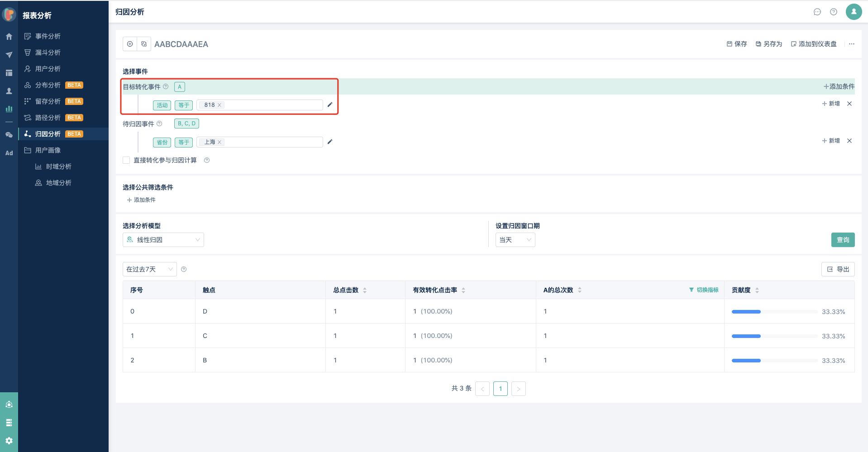Sort table by 总点击数 column
The image size is (868, 452).
click(365, 290)
